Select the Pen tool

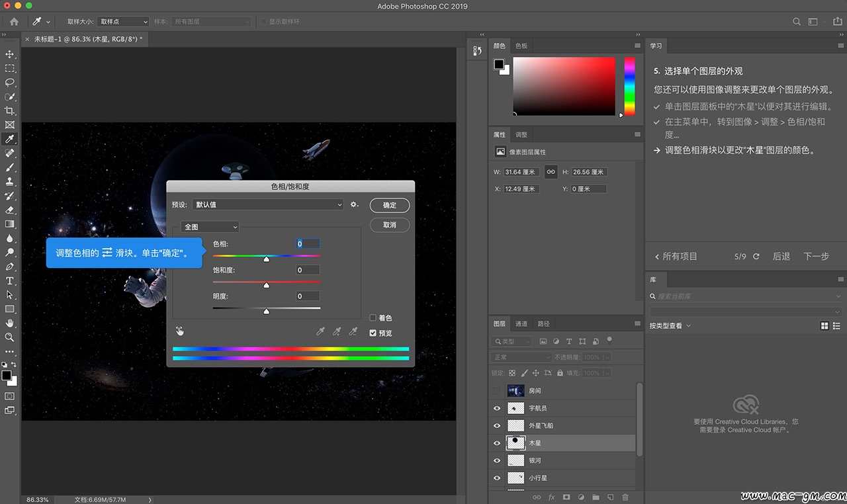[x=10, y=267]
